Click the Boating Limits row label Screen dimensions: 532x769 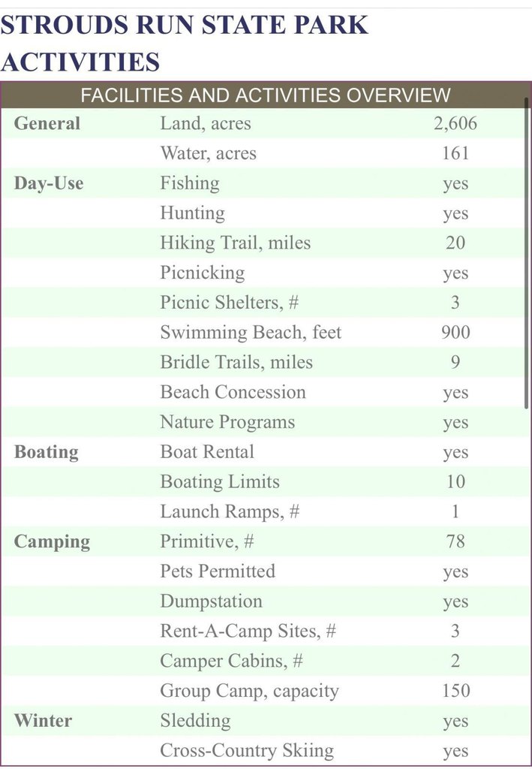click(x=220, y=482)
